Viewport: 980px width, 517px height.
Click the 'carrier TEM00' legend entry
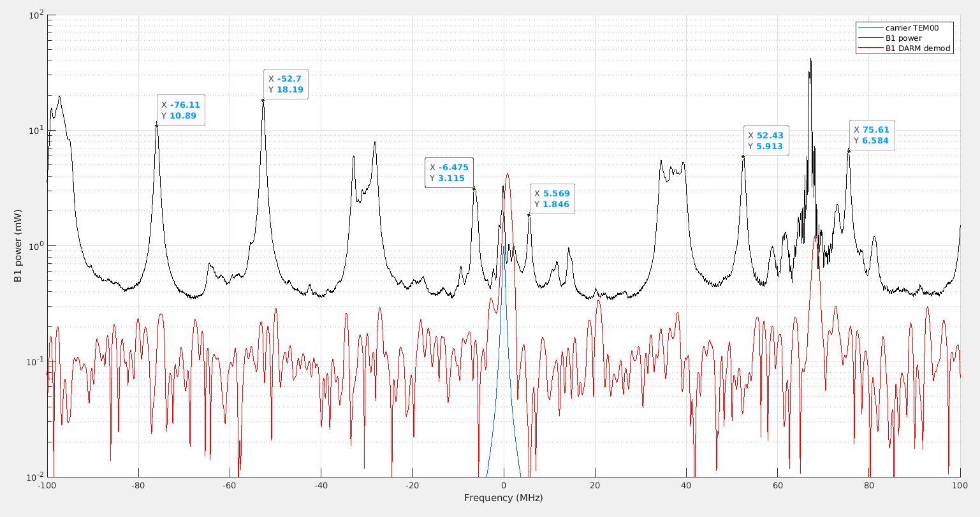911,28
